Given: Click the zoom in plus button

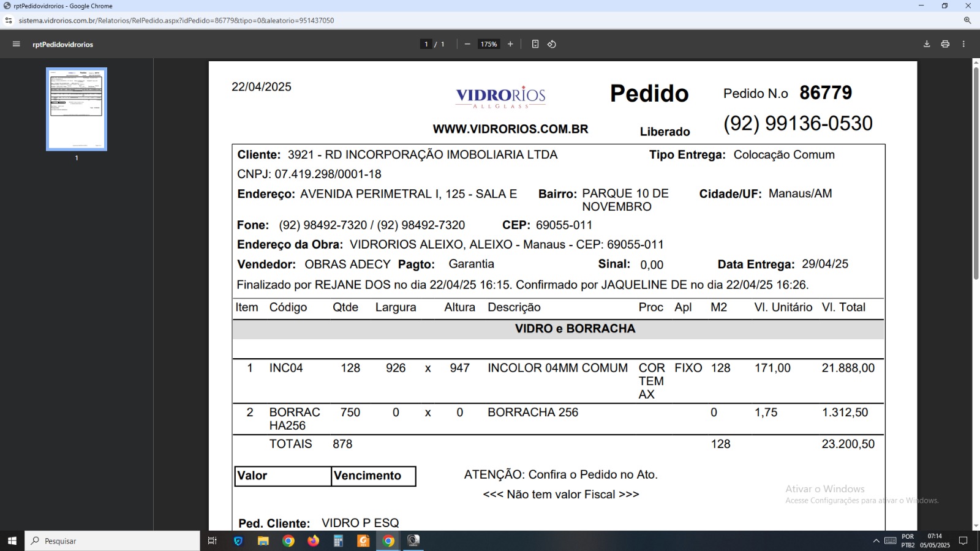Looking at the screenshot, I should point(510,44).
